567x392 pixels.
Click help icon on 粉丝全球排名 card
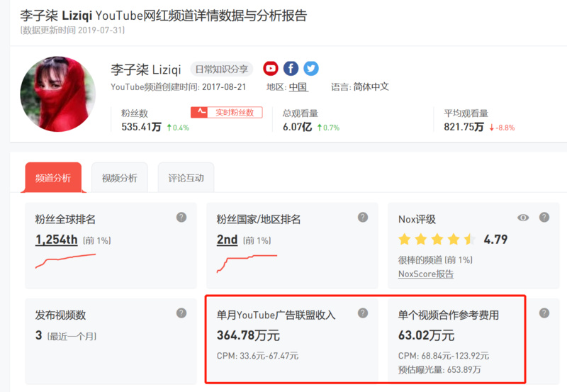[x=181, y=218]
